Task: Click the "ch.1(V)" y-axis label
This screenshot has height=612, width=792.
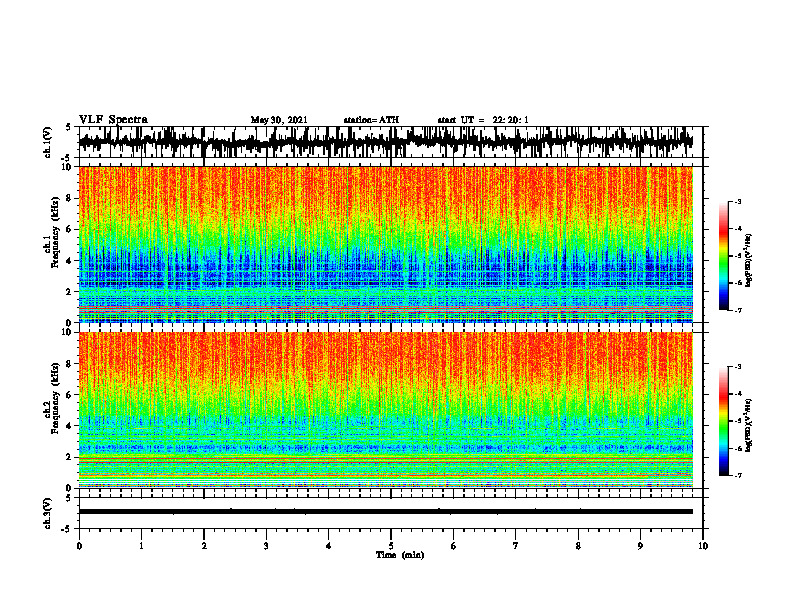Action: click(x=48, y=142)
